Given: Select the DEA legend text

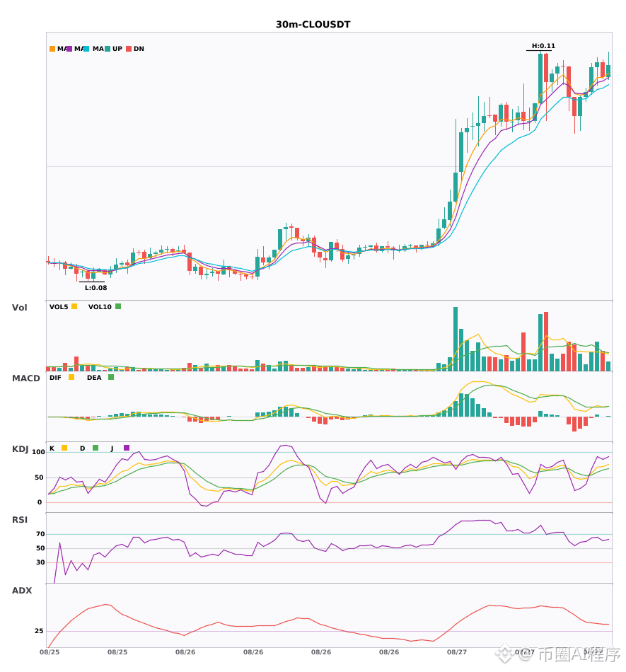Looking at the screenshot, I should [94, 378].
